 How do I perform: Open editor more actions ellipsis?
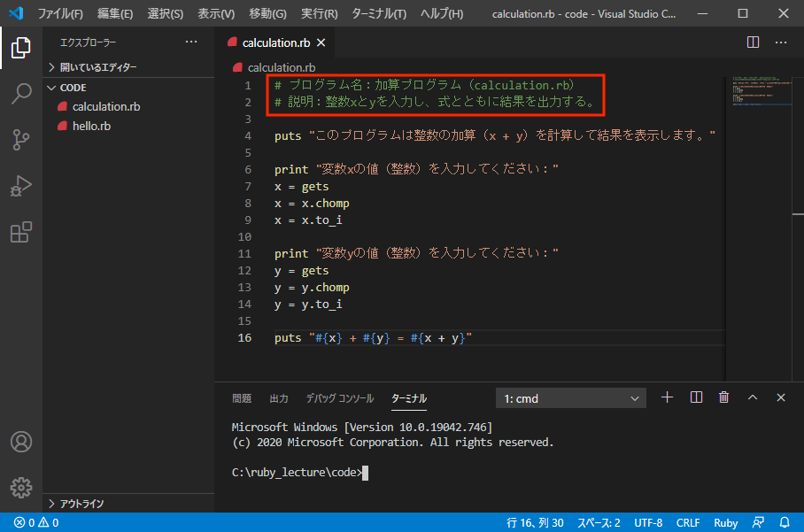tap(781, 42)
